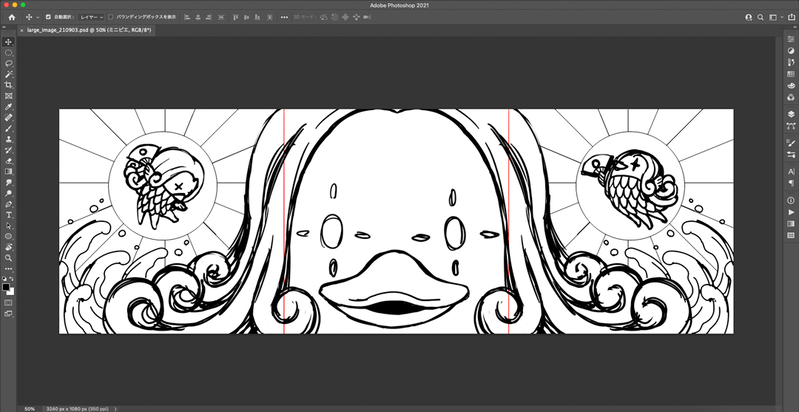This screenshot has width=799, height=412.
Task: Toggle the 自動選択 (auto-select) checkbox
Action: [x=48, y=18]
